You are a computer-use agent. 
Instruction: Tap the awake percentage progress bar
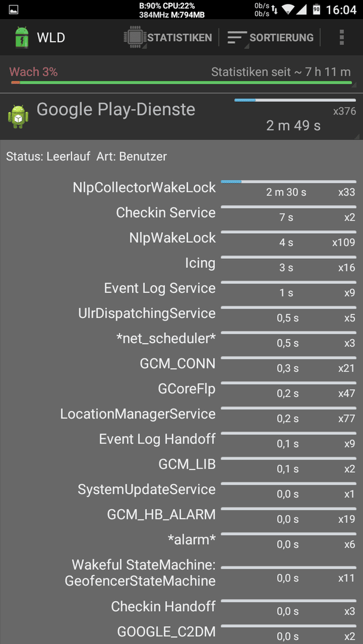181,82
